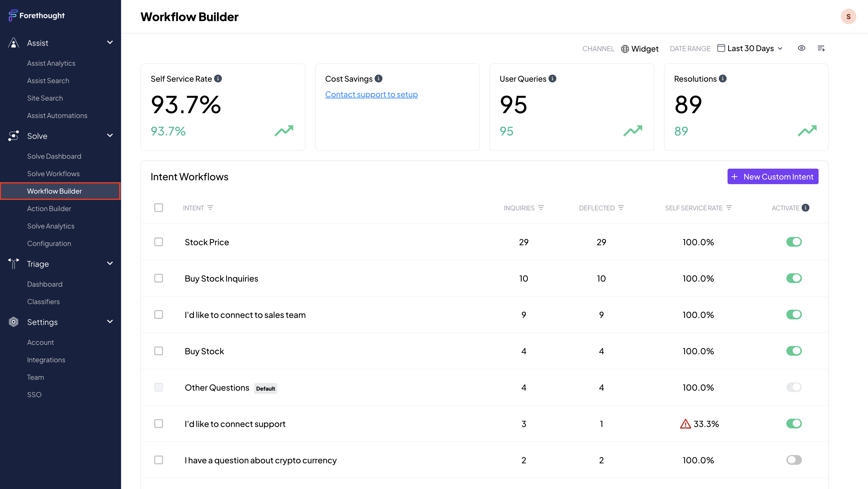Check the Stock Price row checkbox
The height and width of the screenshot is (489, 868).
[x=159, y=242]
